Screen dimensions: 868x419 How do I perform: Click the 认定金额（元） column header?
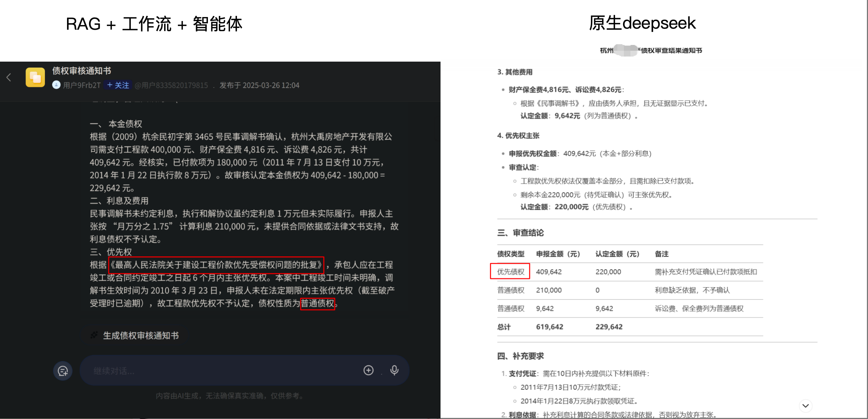click(617, 254)
